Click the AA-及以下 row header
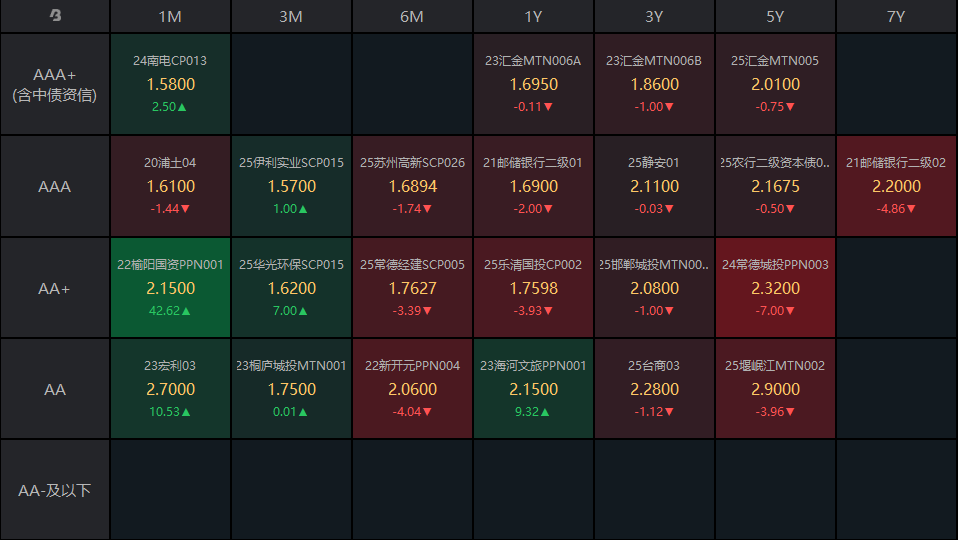The height and width of the screenshot is (540, 958). pos(55,490)
